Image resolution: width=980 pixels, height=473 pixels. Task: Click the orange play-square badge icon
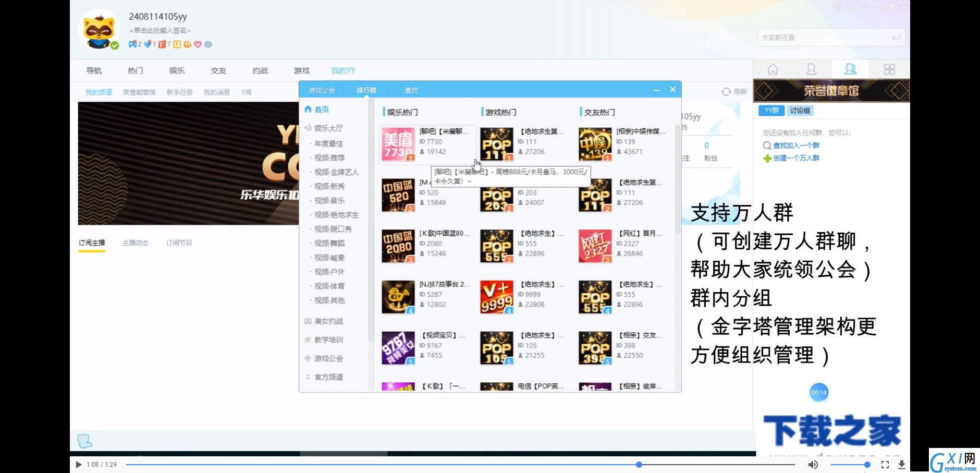177,44
